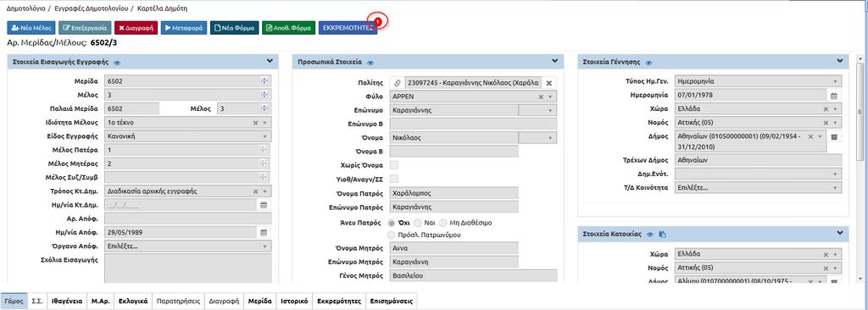Click the building icon beside birth Δήμος
Image resolution: width=868 pixels, height=310 pixels.
pyautogui.click(x=835, y=136)
